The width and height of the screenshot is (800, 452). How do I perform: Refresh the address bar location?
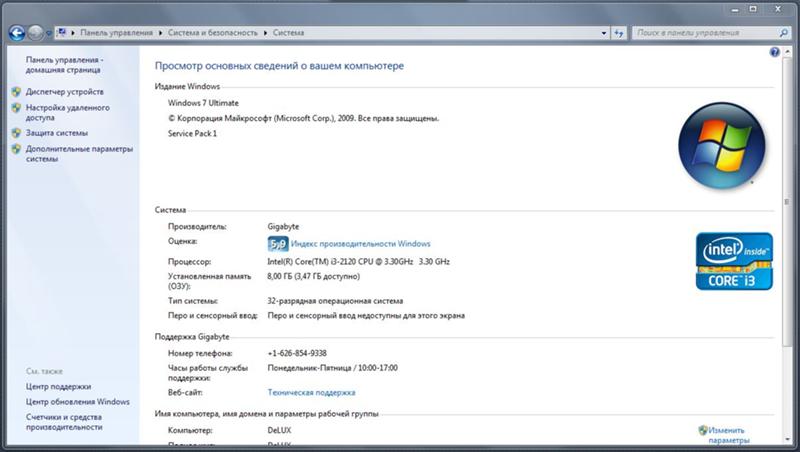coord(619,33)
